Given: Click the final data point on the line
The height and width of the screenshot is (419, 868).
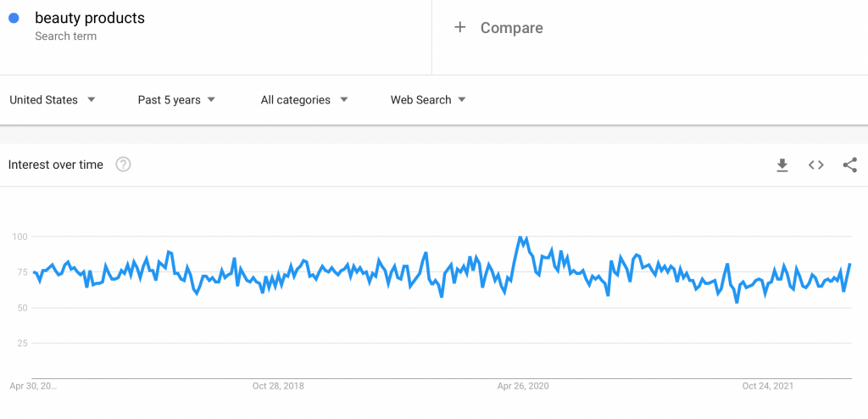Looking at the screenshot, I should click(x=849, y=265).
